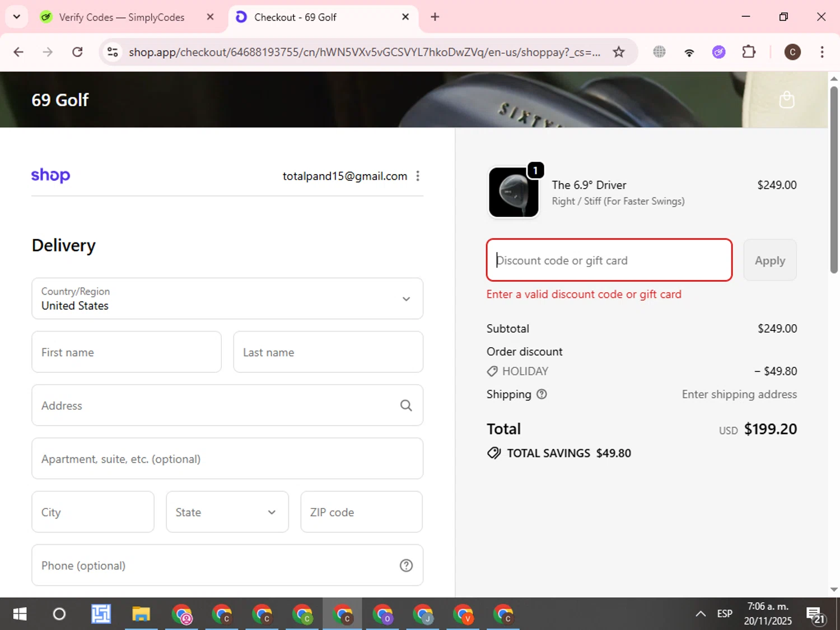Click the totalpand15@gmail.com email text
The width and height of the screenshot is (840, 630).
click(345, 176)
